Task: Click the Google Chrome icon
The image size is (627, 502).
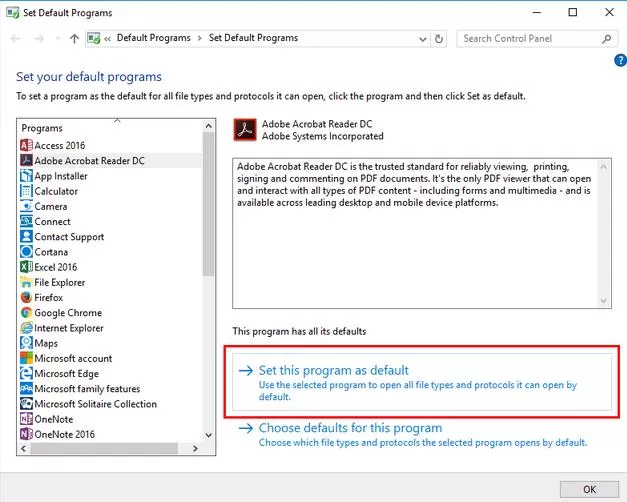Action: [x=26, y=313]
